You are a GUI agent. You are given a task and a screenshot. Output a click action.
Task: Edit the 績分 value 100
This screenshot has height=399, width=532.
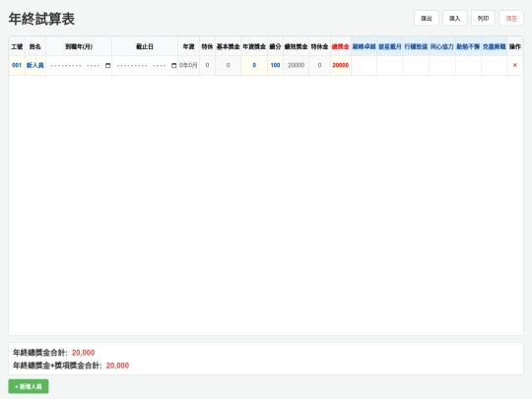(275, 65)
